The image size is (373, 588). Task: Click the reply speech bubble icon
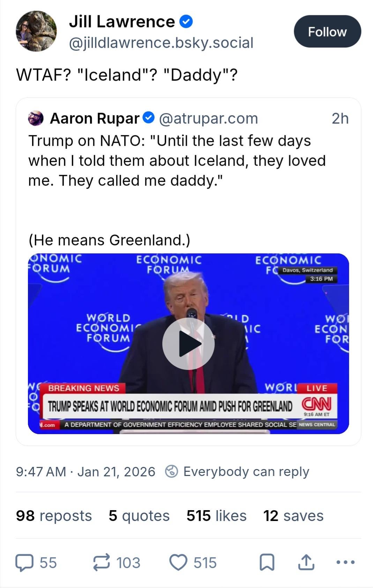click(24, 563)
